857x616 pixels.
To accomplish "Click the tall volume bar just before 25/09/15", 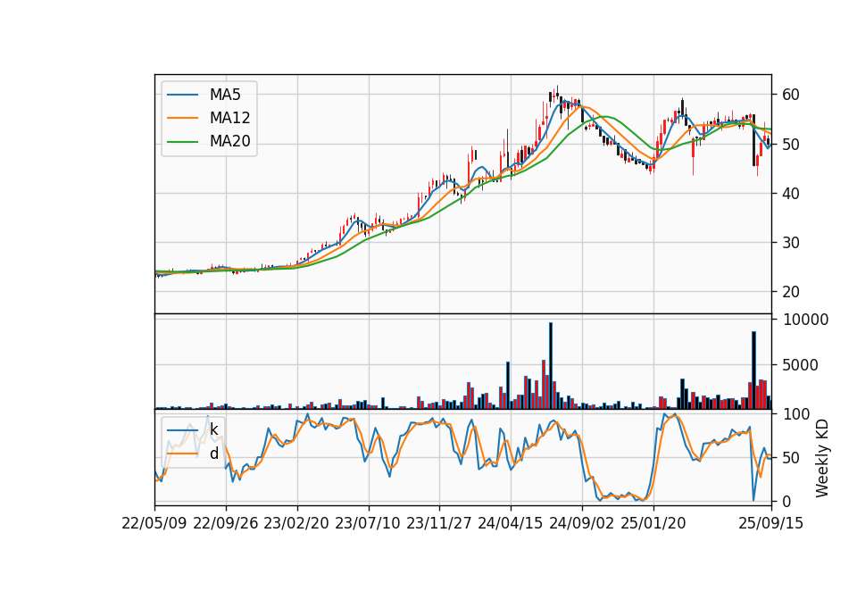I will point(753,370).
